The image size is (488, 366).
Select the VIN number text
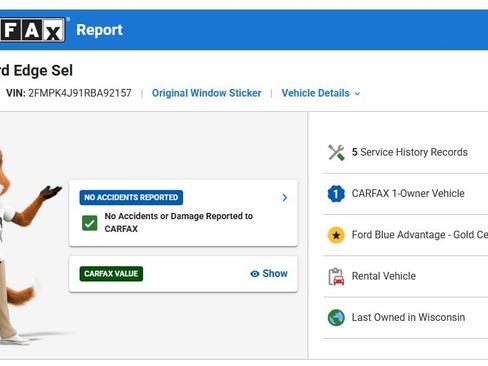click(80, 93)
